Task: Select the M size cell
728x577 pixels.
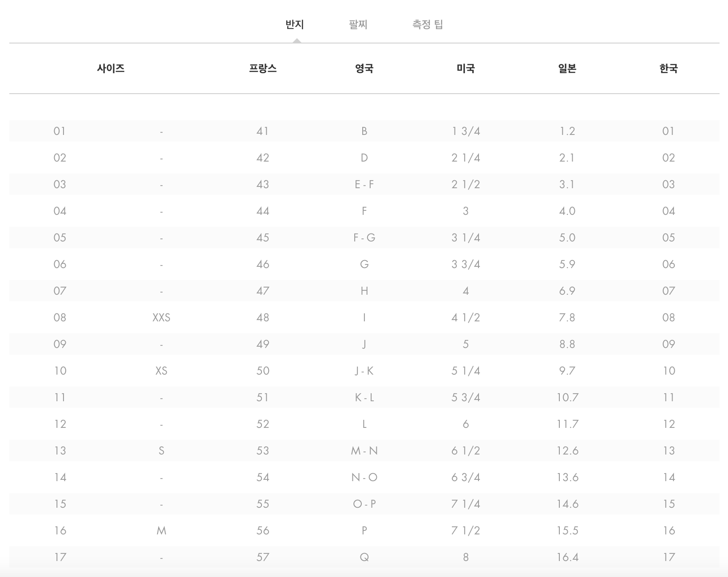Action: coord(161,531)
